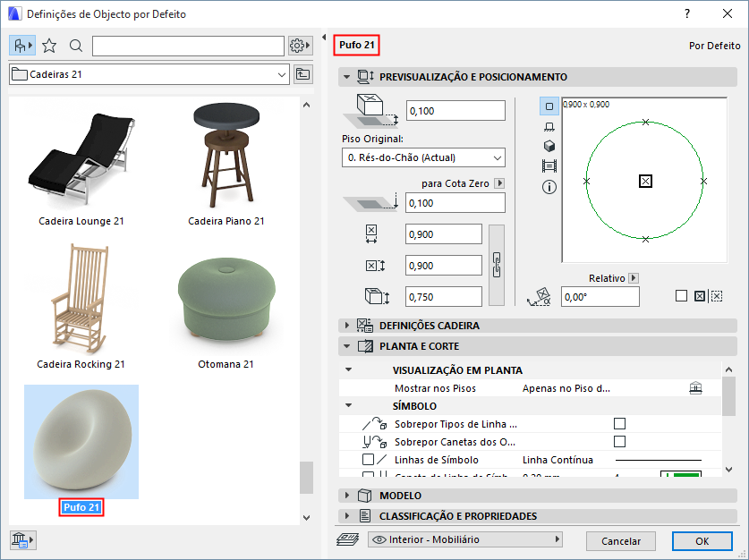The width and height of the screenshot is (749, 560).
Task: Select 3D shaded preview cube icon
Action: pos(549,146)
